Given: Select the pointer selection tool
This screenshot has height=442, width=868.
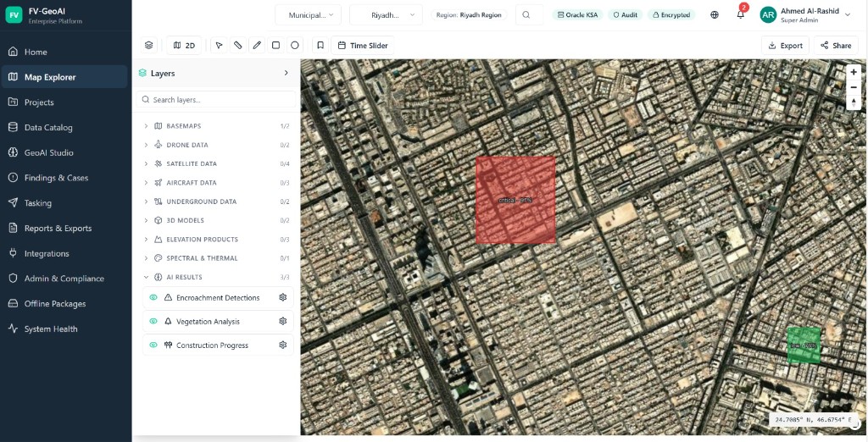Looking at the screenshot, I should [x=220, y=46].
